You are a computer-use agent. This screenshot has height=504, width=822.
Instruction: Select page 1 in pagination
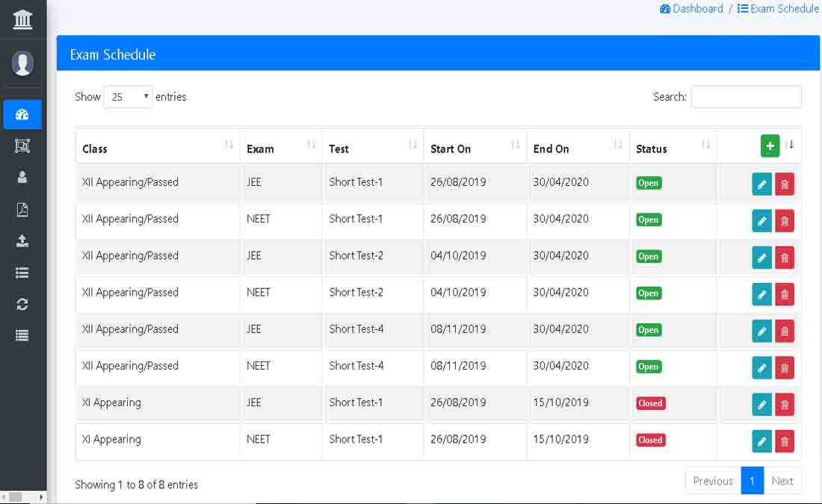coord(752,481)
